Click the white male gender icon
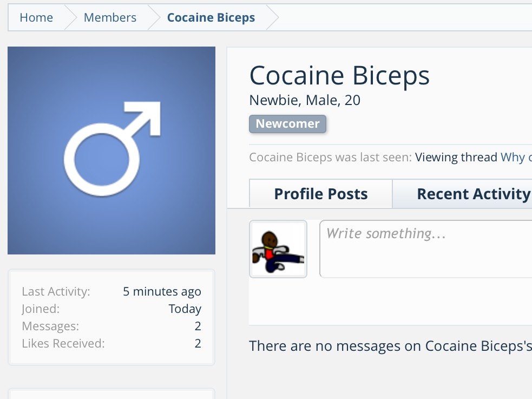The height and width of the screenshot is (399, 532). [113, 148]
